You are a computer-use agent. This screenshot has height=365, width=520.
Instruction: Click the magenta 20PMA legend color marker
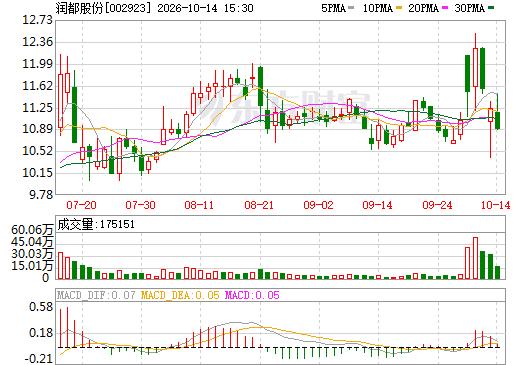point(445,8)
